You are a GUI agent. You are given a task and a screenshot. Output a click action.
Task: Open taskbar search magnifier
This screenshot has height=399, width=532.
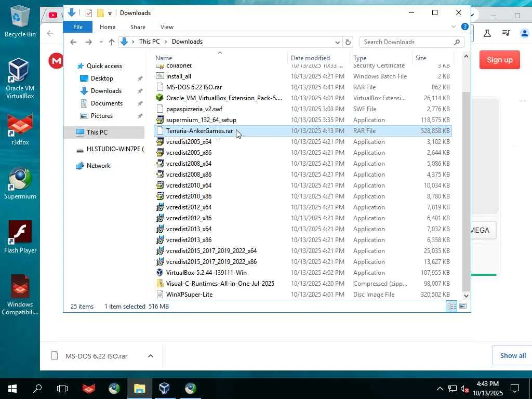37,388
